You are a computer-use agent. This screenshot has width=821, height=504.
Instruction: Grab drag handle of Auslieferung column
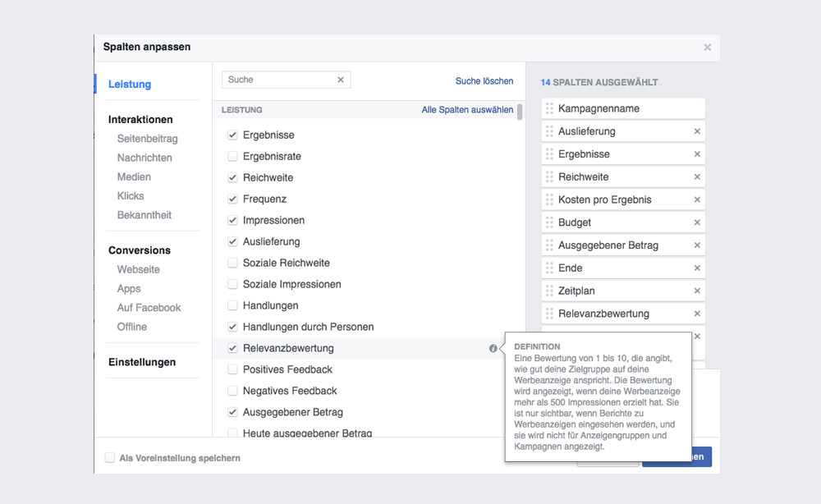tap(549, 131)
